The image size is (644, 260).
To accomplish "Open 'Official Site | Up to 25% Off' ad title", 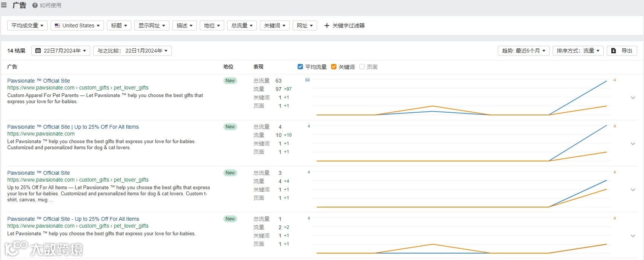I will click(x=73, y=127).
